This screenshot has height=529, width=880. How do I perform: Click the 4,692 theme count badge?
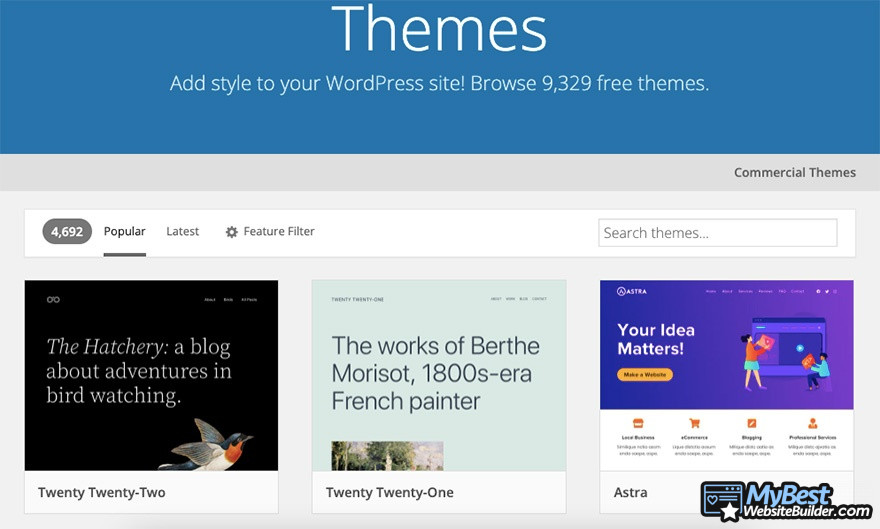pos(67,231)
